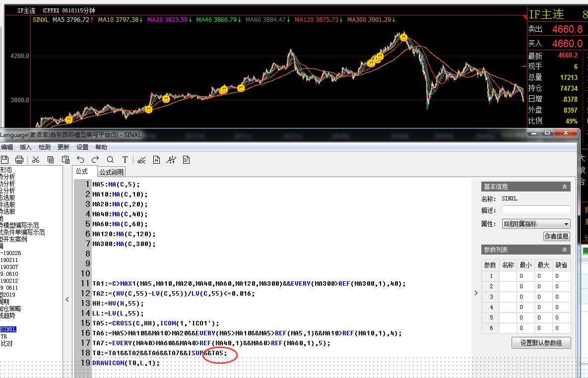Click the Cut scissors icon
Image resolution: width=588 pixels, height=378 pixels.
(x=36, y=160)
